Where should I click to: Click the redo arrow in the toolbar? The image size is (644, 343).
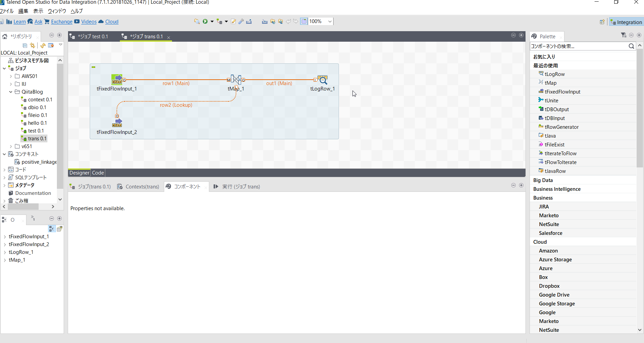pyautogui.click(x=296, y=21)
